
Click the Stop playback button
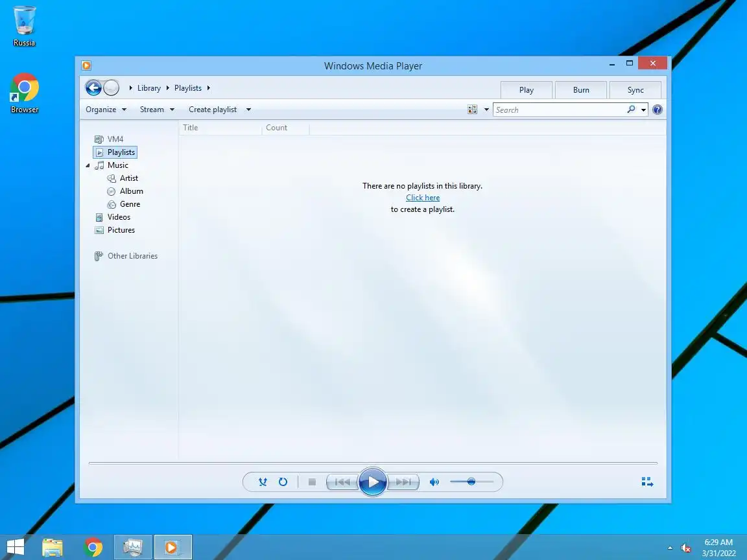pyautogui.click(x=312, y=482)
